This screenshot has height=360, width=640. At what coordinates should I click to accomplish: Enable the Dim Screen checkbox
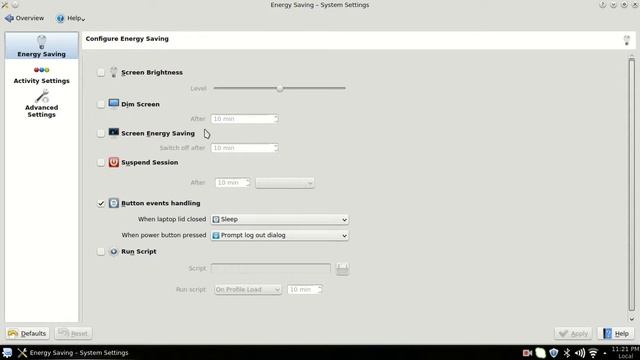(x=101, y=104)
